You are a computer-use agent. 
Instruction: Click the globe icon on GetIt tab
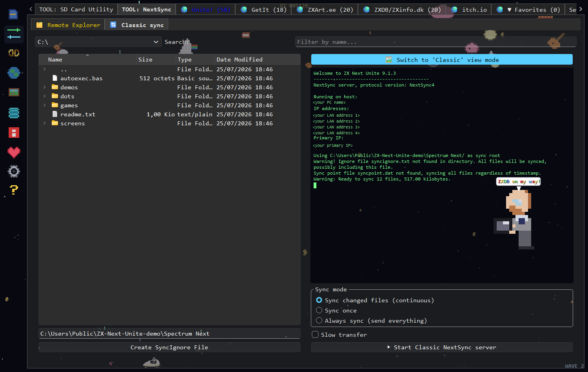(x=244, y=9)
